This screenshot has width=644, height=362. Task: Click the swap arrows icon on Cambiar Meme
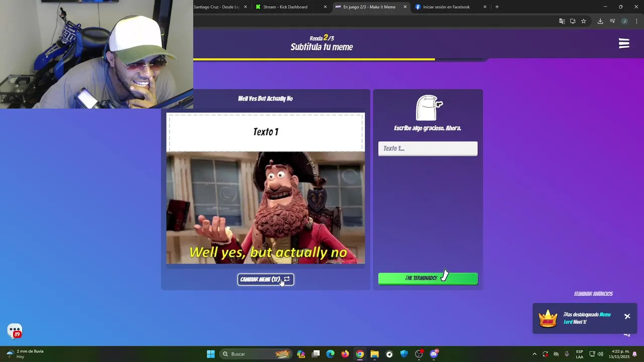click(287, 279)
